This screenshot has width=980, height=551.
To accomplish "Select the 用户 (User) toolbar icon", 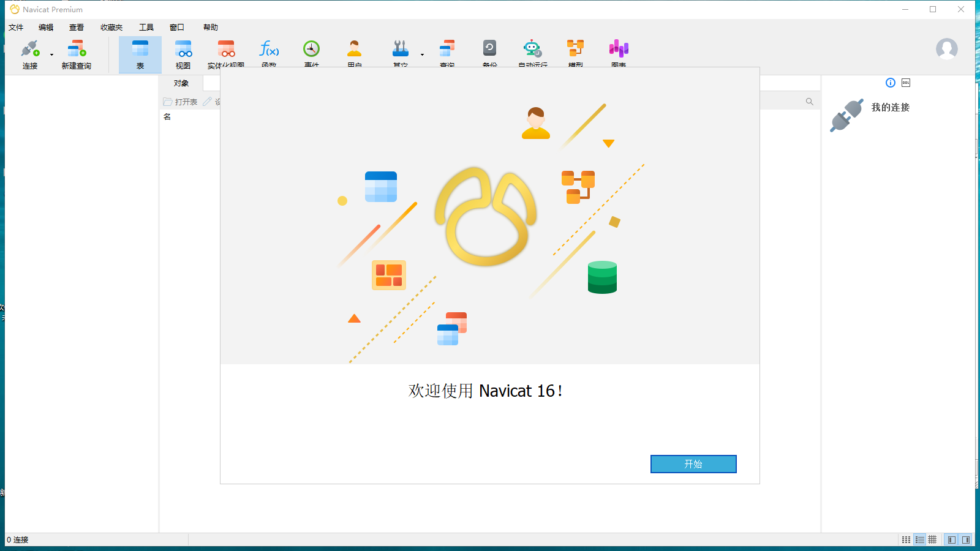I will tap(355, 49).
